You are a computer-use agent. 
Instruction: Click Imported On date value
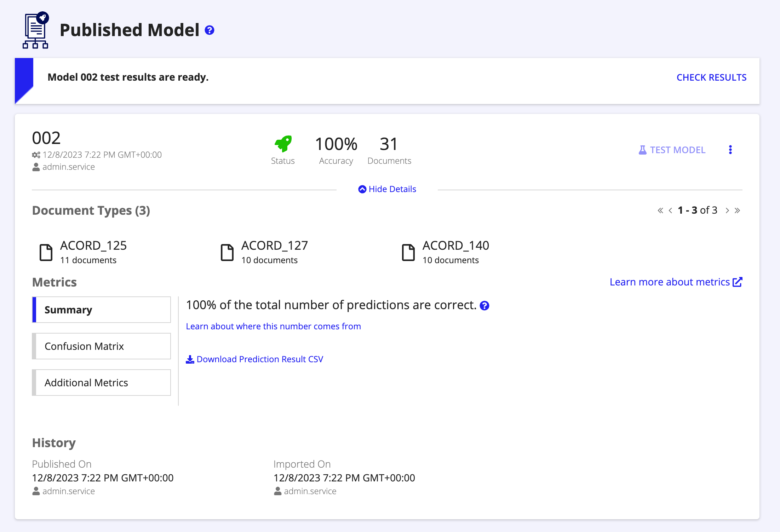344,478
